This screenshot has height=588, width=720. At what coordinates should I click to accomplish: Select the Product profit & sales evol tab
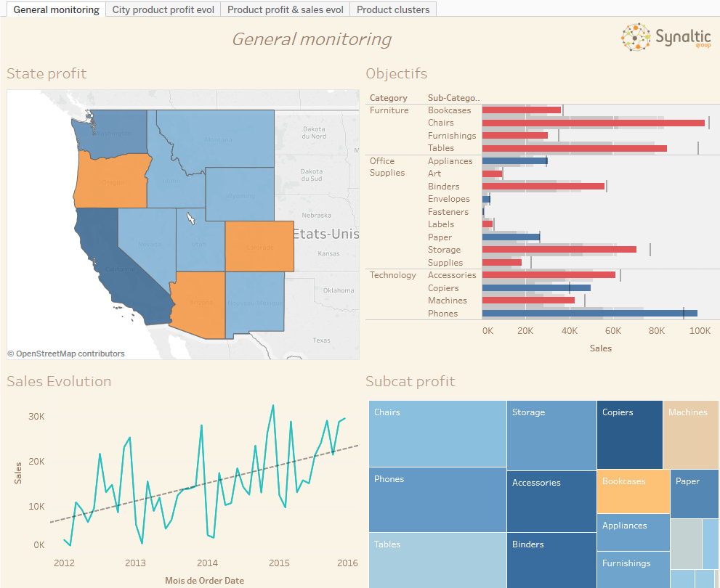pos(285,9)
